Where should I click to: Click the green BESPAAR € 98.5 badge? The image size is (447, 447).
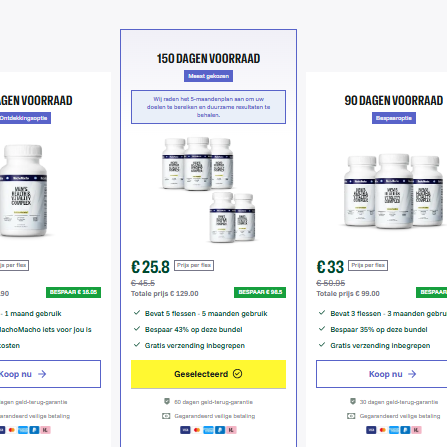[260, 292]
